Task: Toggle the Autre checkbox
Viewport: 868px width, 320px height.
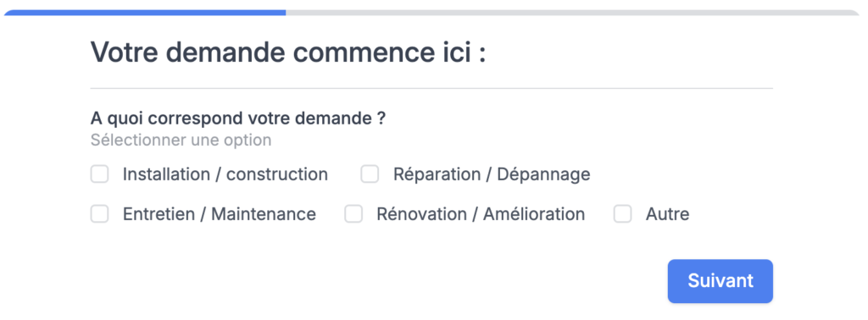Action: (623, 214)
